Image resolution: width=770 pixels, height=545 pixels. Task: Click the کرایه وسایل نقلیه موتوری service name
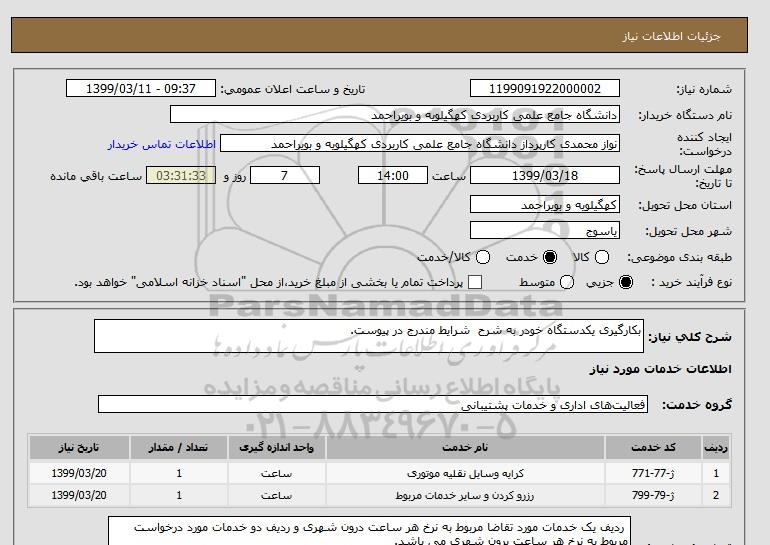(x=465, y=473)
